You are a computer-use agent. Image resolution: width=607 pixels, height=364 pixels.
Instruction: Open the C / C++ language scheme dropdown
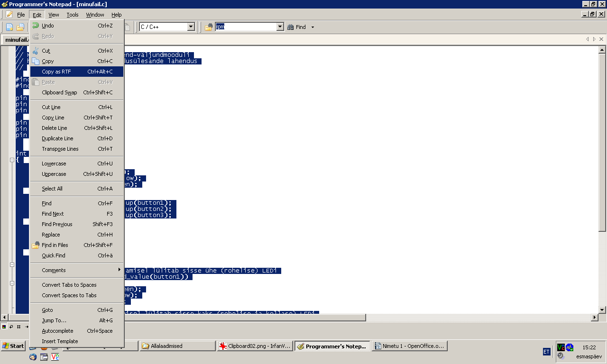click(x=191, y=27)
